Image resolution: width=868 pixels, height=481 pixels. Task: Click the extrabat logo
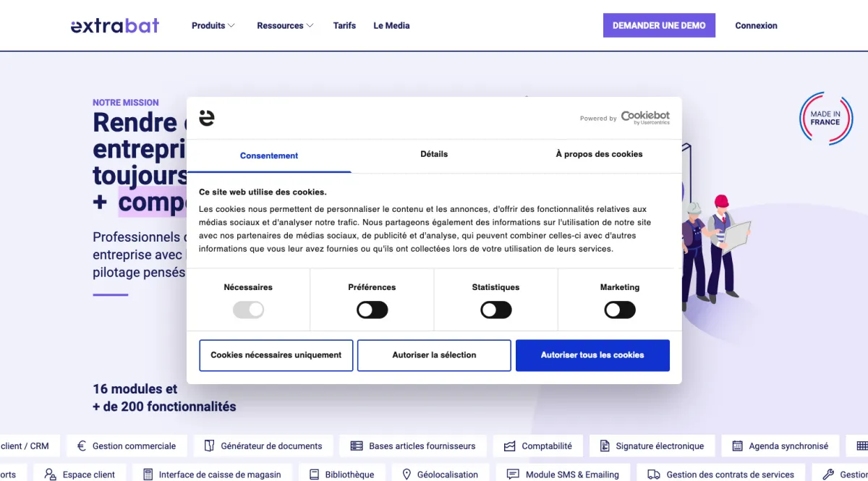click(x=114, y=25)
